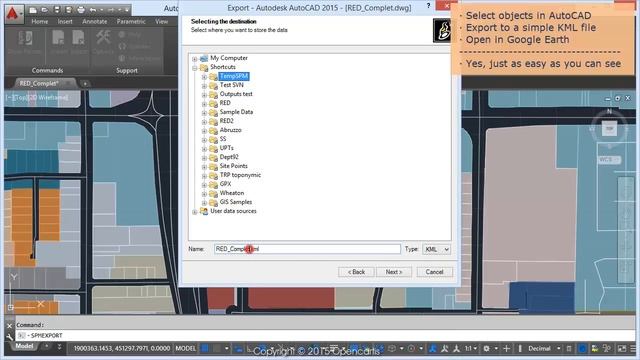Click the Save icon in Quick Access toolbar

(57, 9)
